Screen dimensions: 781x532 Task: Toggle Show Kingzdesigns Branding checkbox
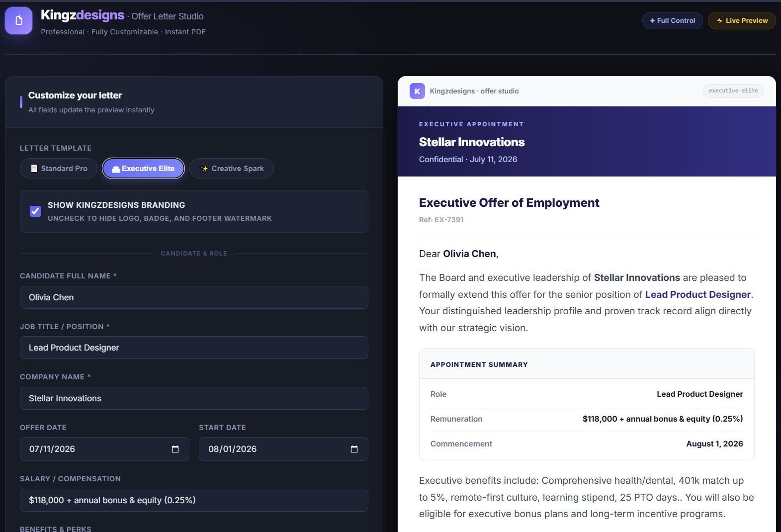tap(35, 211)
